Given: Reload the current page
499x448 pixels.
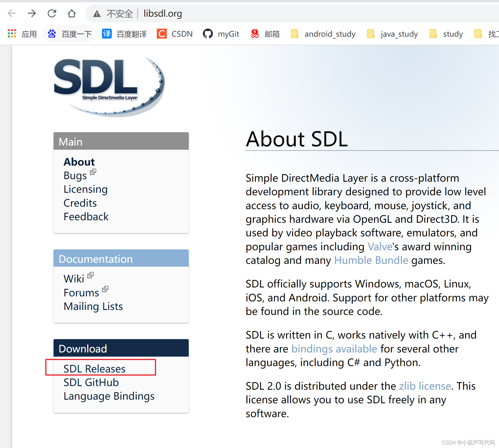Looking at the screenshot, I should click(52, 13).
